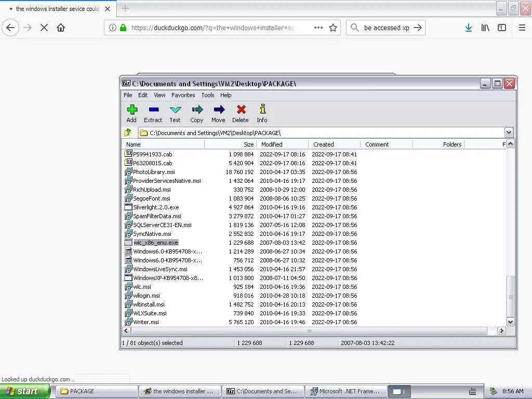The width and height of the screenshot is (532, 399).
Task: Open the Help menu
Action: (x=225, y=95)
